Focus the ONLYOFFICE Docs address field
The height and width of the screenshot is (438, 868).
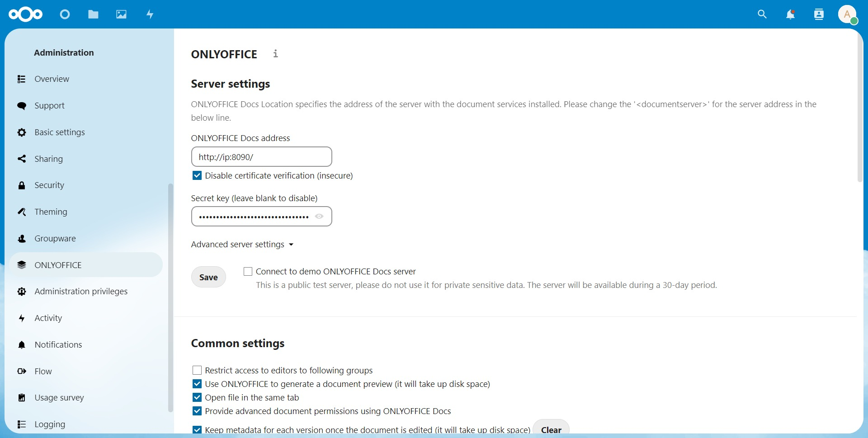(x=262, y=157)
